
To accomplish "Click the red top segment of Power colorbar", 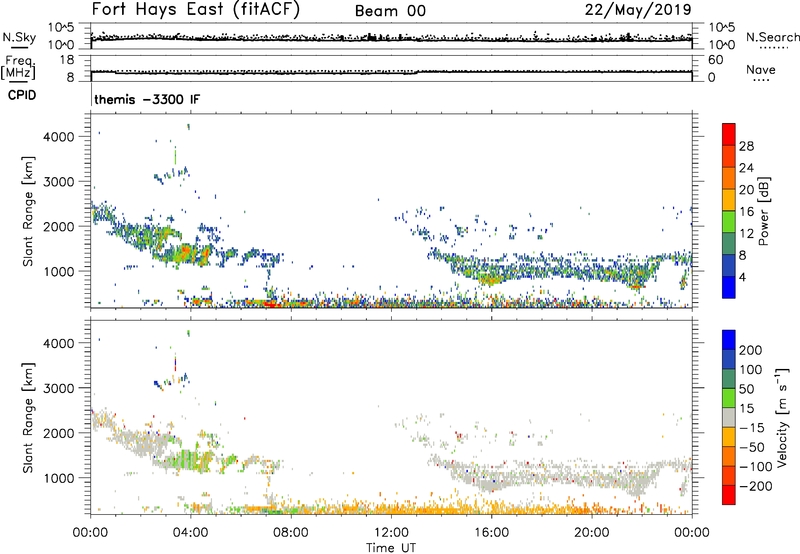I will click(x=729, y=135).
